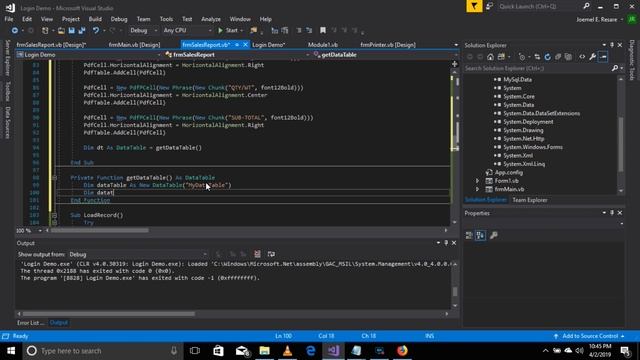
Task: Click the Save All toolbar icon
Action: [82, 31]
